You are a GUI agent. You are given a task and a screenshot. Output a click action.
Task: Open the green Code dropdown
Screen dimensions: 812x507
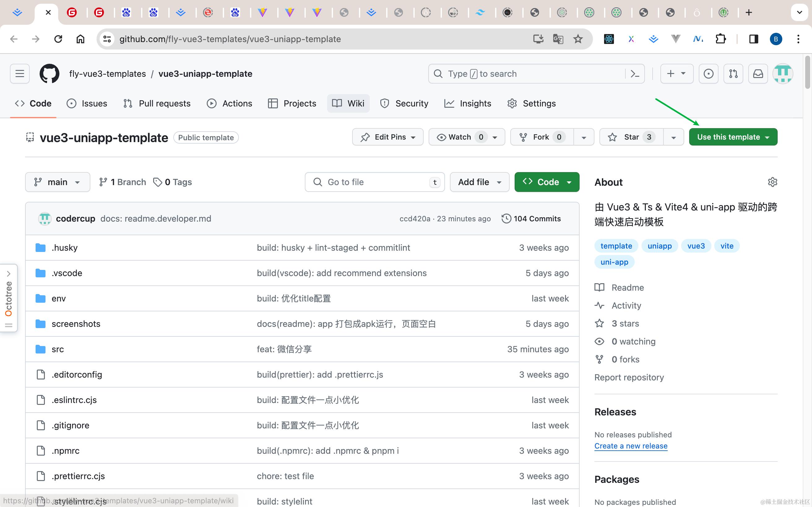546,182
